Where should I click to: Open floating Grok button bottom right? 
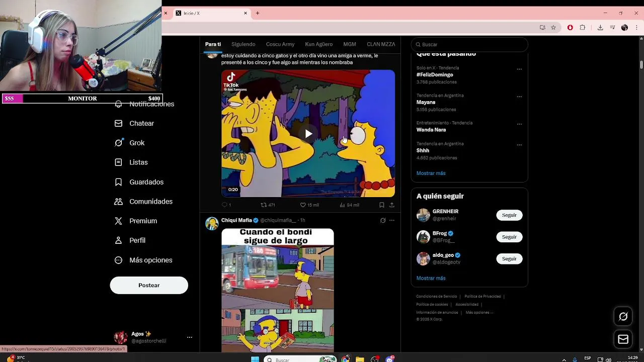coord(623,316)
